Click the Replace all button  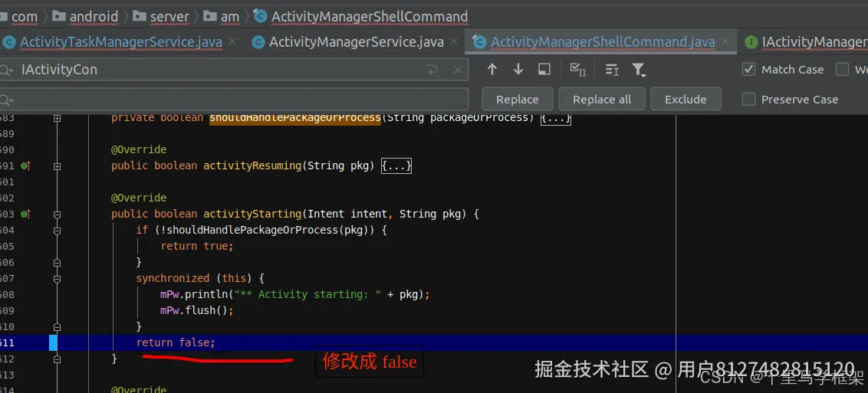(602, 100)
